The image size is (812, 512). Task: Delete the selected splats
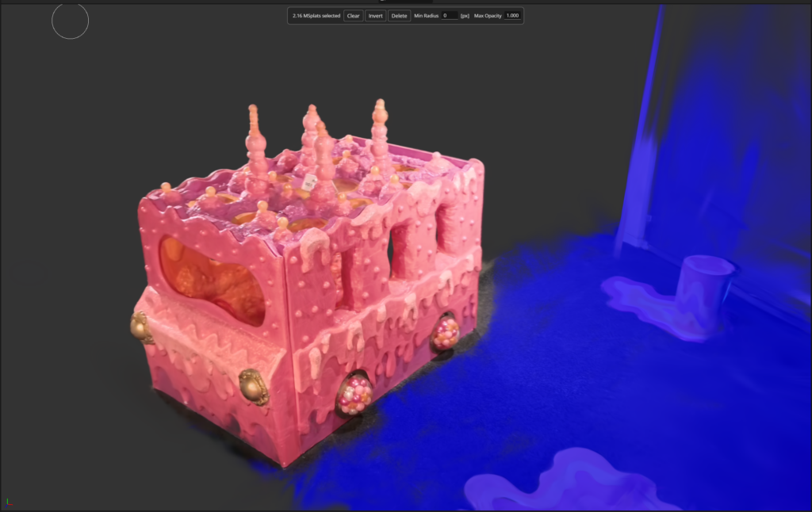click(x=400, y=16)
